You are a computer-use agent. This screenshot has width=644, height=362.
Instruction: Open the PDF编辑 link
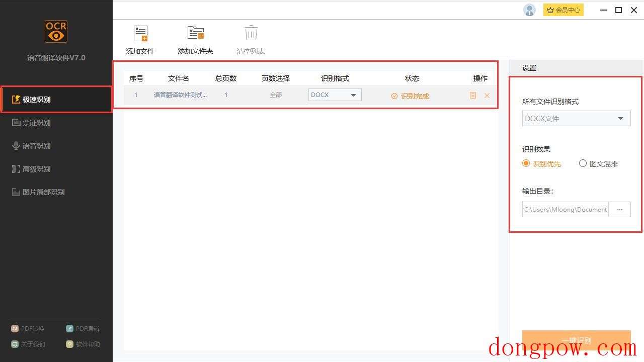[83, 329]
